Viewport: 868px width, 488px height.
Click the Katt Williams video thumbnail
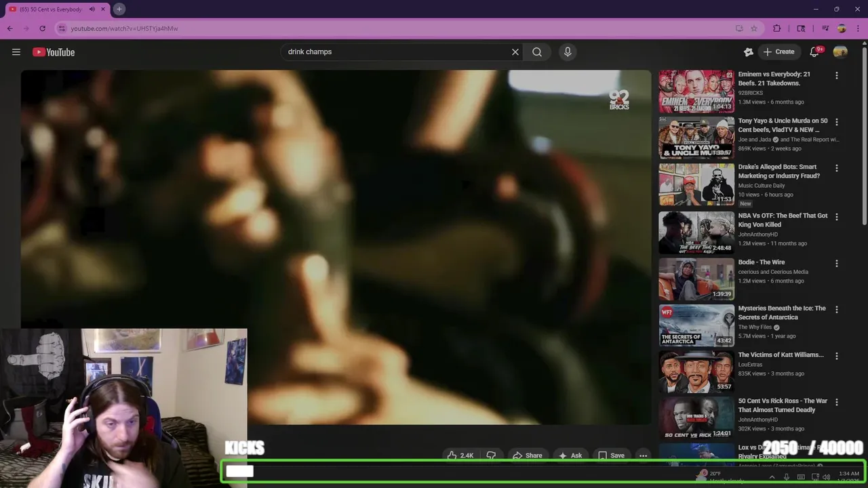[696, 371]
